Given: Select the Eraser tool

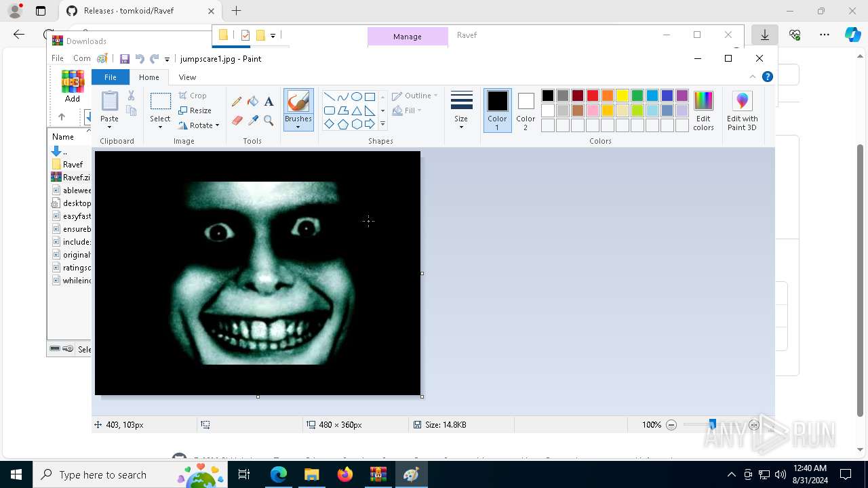Looking at the screenshot, I should tap(237, 121).
